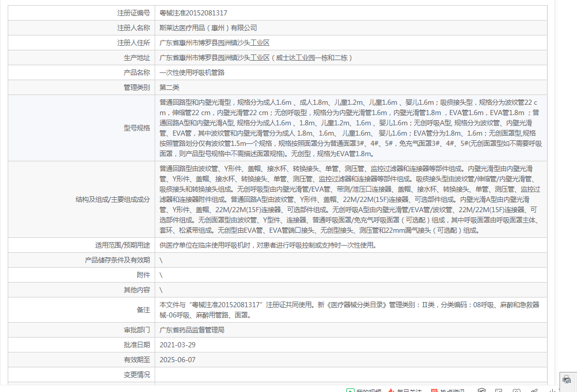577x392 pixels.
Task: Select 热点资讯 in the bottom bar
Action: click(452, 389)
